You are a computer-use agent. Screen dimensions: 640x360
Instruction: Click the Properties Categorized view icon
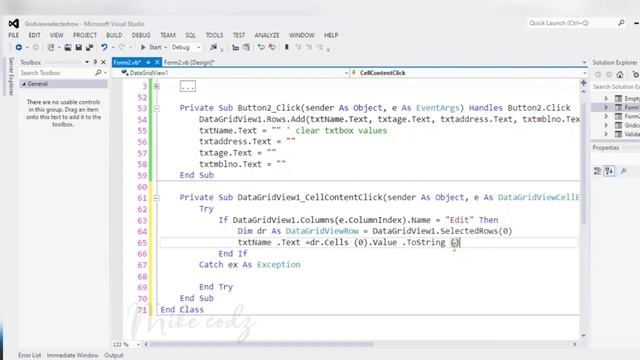598,171
